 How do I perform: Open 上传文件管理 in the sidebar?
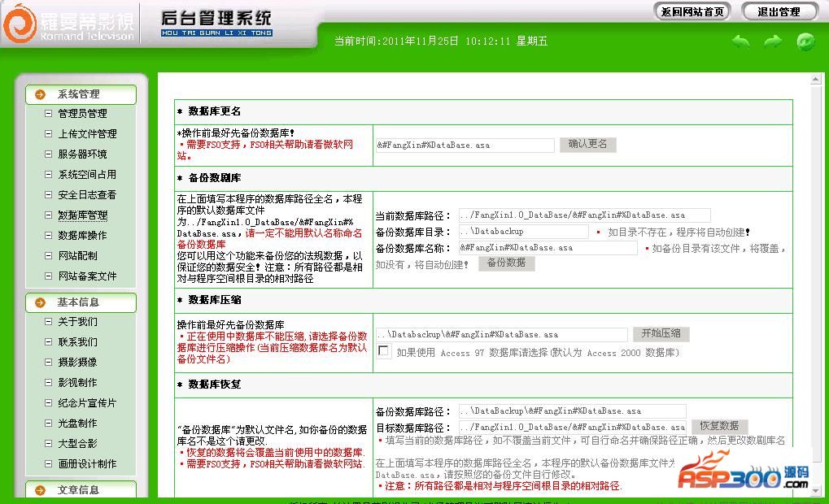[87, 133]
